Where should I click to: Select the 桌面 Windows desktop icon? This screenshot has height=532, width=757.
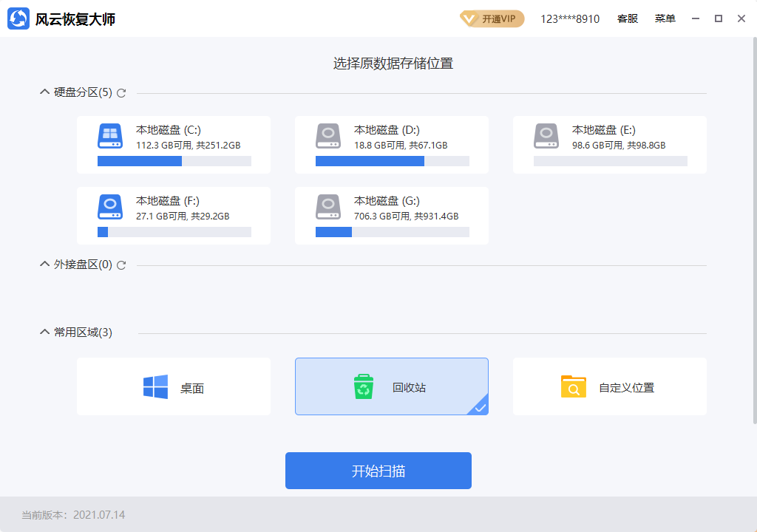[x=155, y=386]
